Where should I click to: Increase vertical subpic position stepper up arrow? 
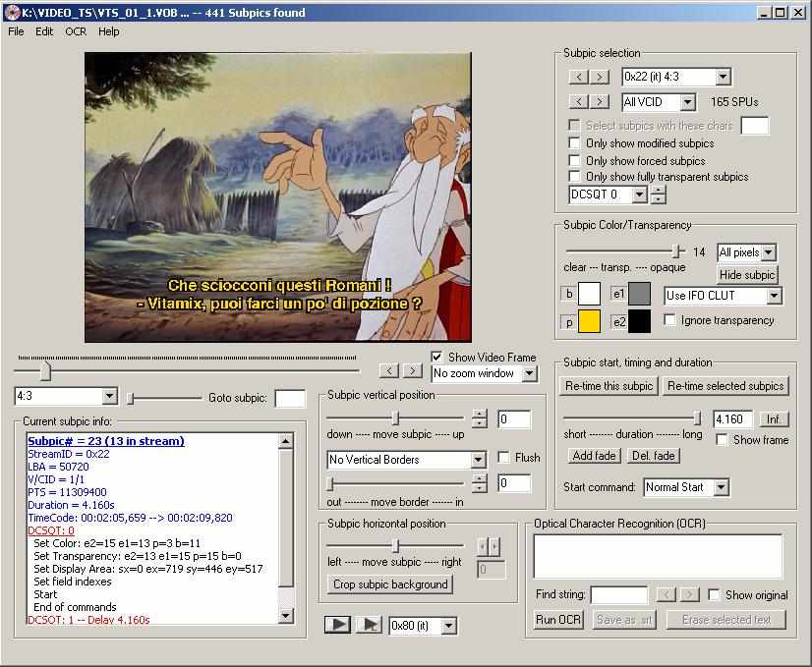click(479, 415)
